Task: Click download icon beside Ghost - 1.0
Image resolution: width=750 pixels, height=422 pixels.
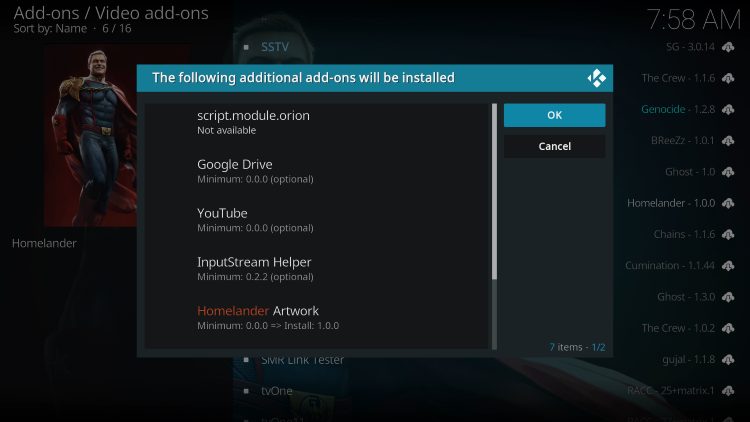Action: 728,172
